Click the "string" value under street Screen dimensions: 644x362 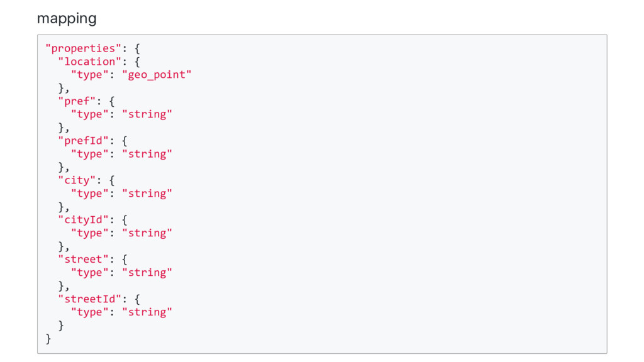tap(147, 273)
